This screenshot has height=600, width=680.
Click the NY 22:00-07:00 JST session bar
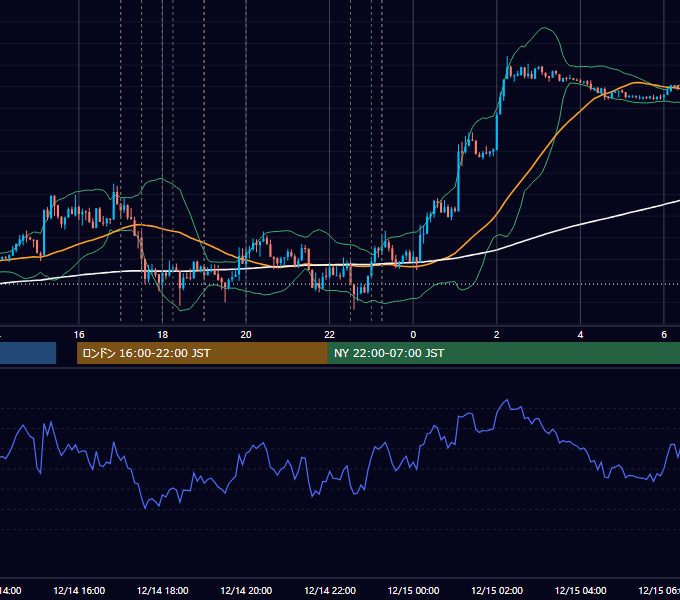(503, 353)
